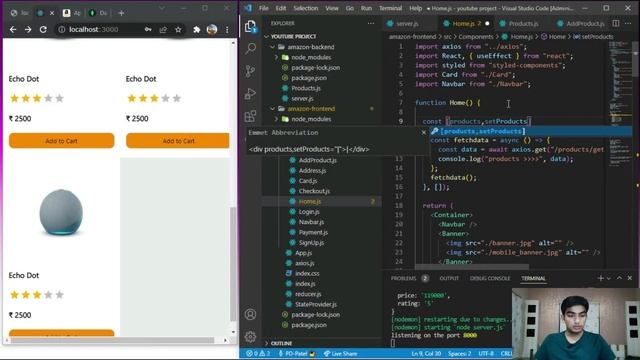Open reducer.js in the file tree
The height and width of the screenshot is (360, 640).
[x=308, y=294]
